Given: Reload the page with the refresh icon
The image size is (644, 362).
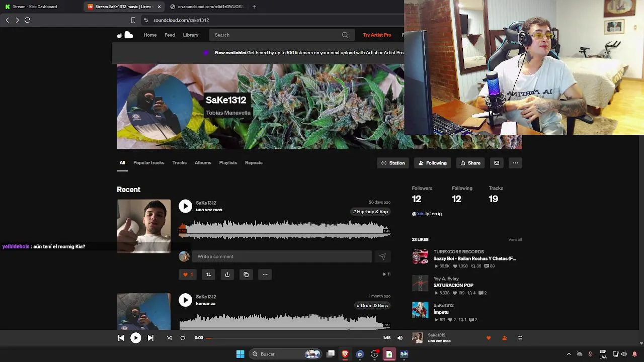Looking at the screenshot, I should [28, 20].
